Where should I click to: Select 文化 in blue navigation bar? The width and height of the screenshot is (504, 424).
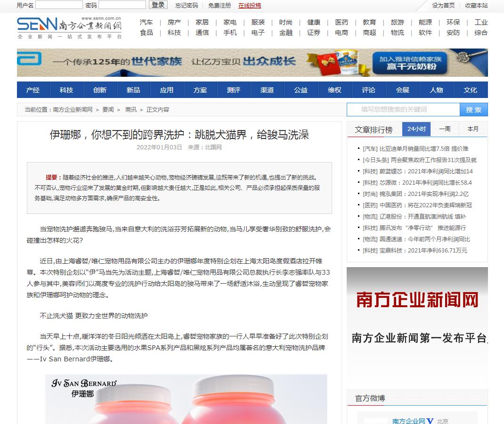click(470, 90)
